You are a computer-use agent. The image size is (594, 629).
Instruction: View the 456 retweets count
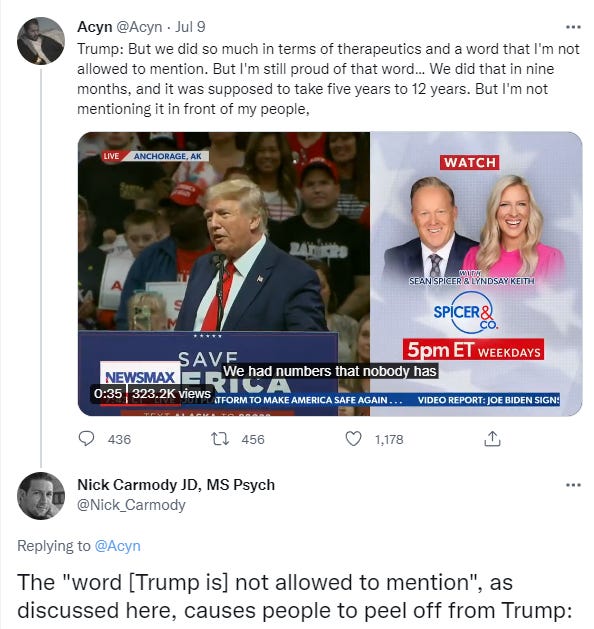point(253,439)
